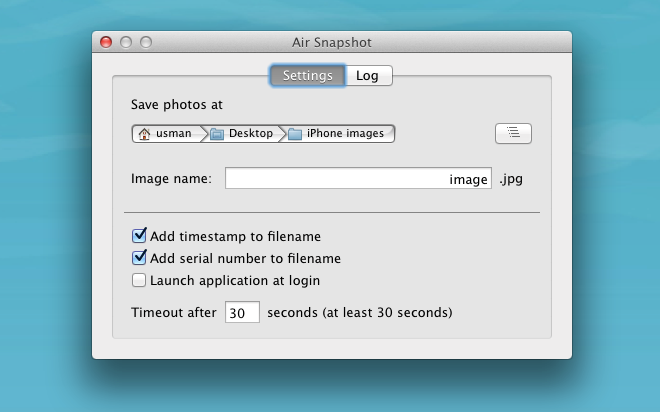Click the Launch application at login label
Viewport: 660px width, 412px height.
pyautogui.click(x=235, y=281)
